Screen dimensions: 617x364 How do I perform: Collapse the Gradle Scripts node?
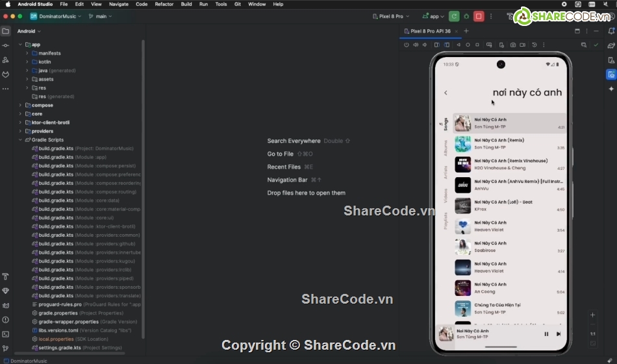(x=21, y=140)
